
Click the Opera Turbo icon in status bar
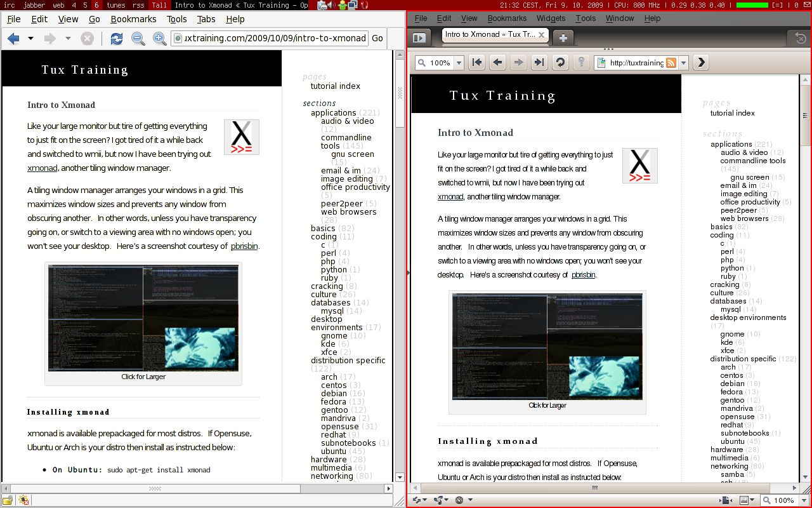click(x=459, y=500)
